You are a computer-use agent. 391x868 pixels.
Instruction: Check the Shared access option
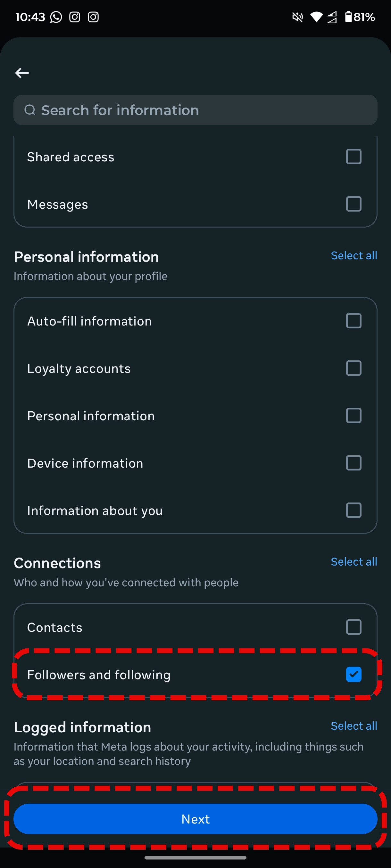click(x=353, y=156)
